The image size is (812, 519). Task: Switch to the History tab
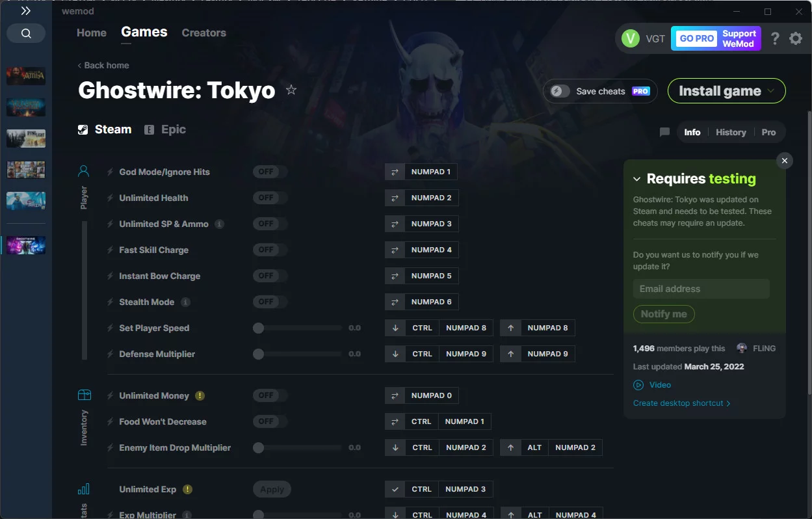731,132
